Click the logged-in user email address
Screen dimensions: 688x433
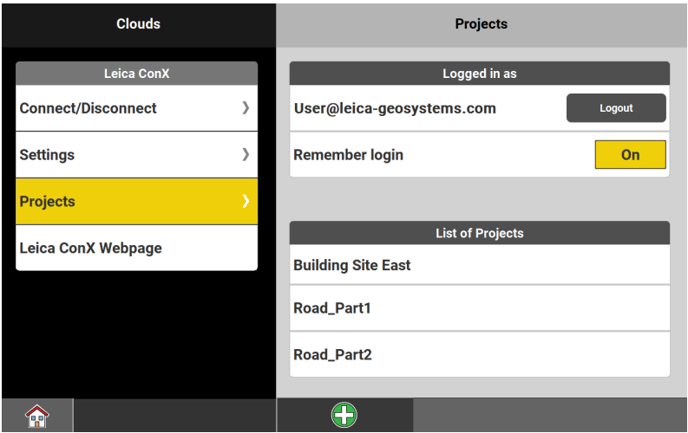(x=395, y=108)
